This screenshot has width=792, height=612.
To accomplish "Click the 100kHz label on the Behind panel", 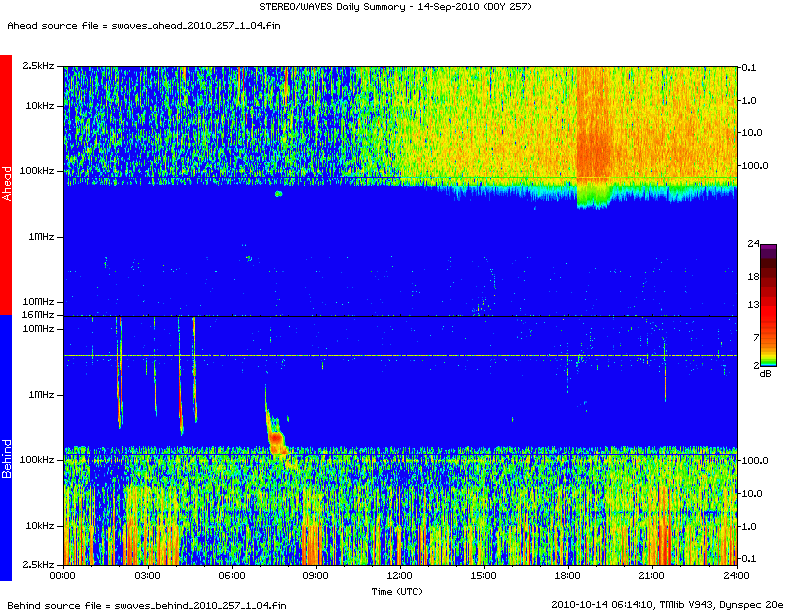I will coord(39,460).
